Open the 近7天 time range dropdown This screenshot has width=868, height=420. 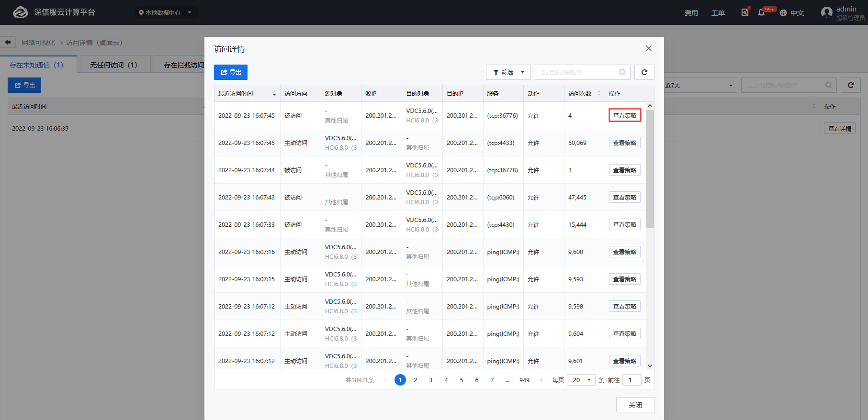tap(700, 85)
